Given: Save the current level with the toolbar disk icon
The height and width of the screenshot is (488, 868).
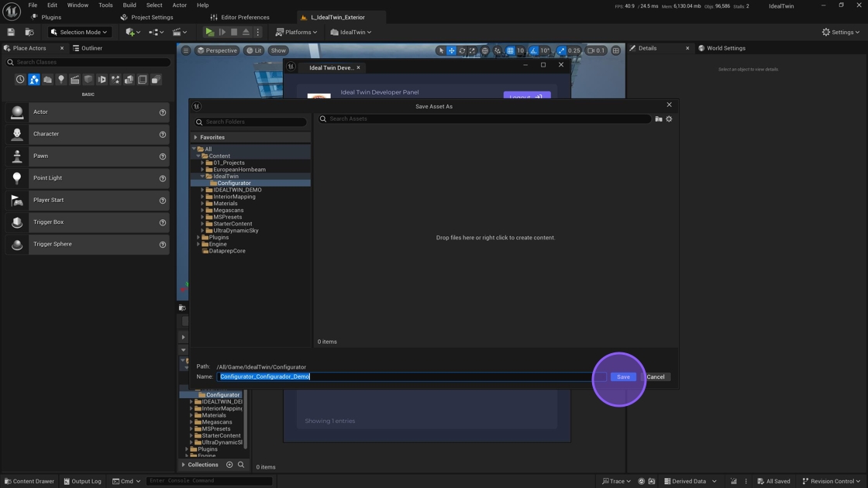Looking at the screenshot, I should tap(11, 32).
